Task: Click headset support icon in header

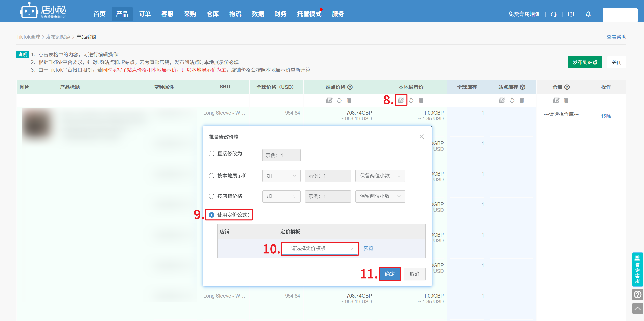Action: 553,14
